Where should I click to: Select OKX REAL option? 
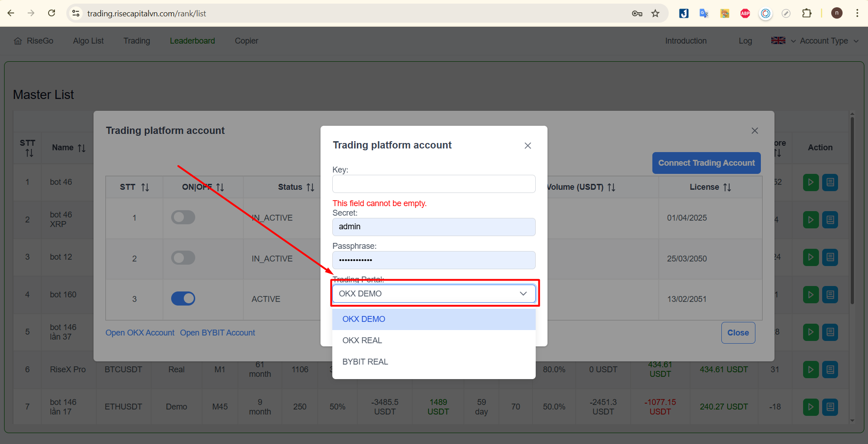pyautogui.click(x=434, y=340)
